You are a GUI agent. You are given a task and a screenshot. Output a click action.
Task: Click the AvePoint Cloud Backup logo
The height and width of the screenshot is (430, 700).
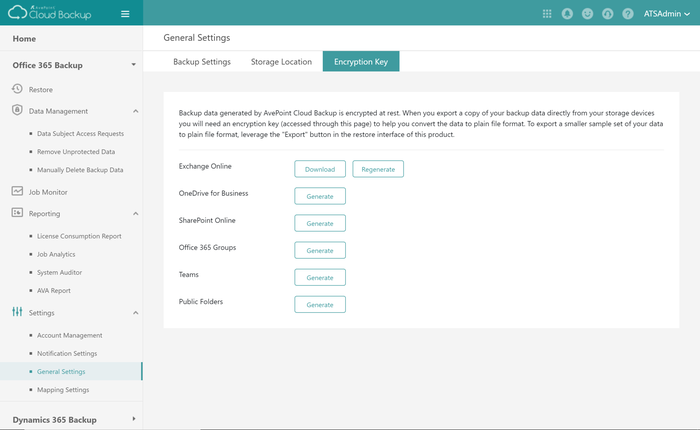pos(50,13)
